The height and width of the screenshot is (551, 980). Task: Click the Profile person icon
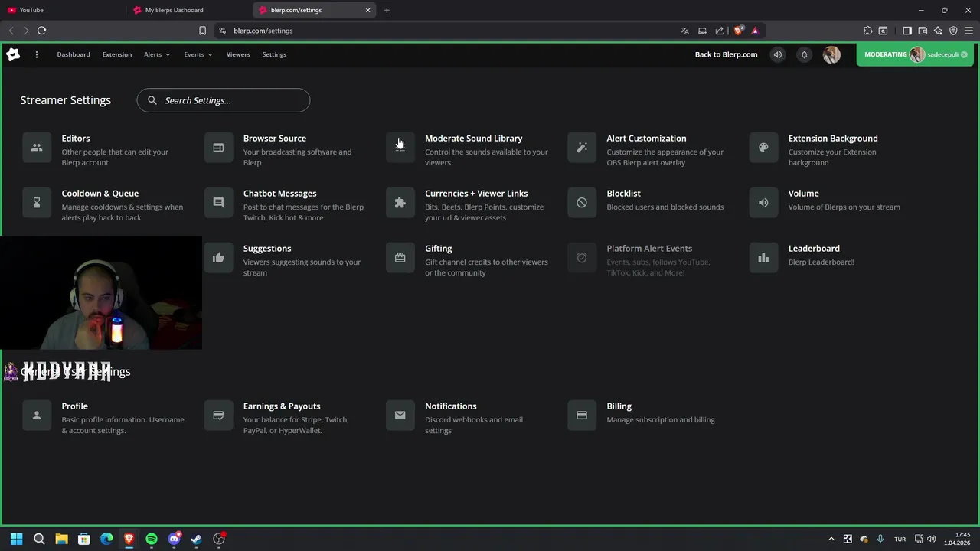pos(37,416)
